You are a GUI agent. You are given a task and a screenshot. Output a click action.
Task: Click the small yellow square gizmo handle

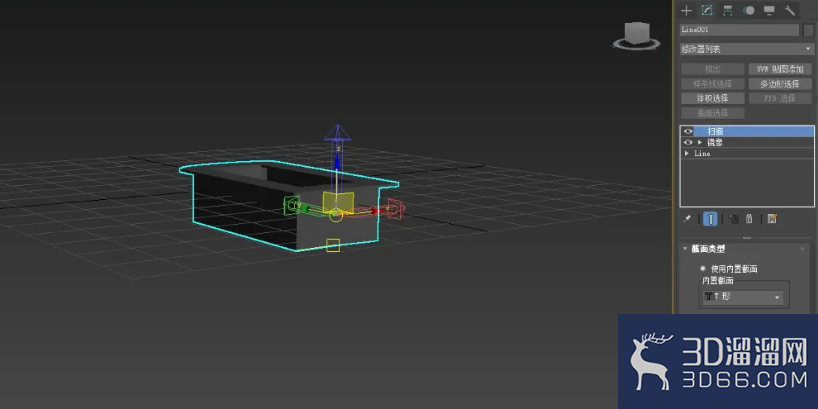point(333,245)
